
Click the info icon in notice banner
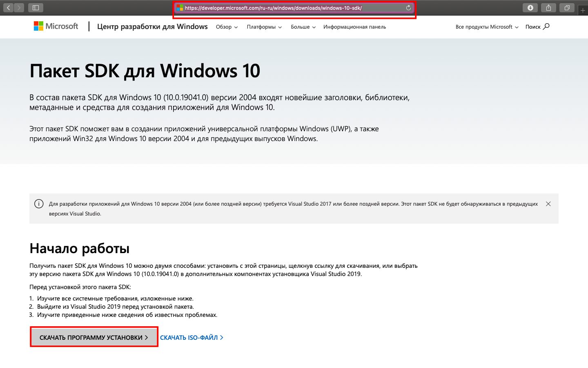point(39,204)
